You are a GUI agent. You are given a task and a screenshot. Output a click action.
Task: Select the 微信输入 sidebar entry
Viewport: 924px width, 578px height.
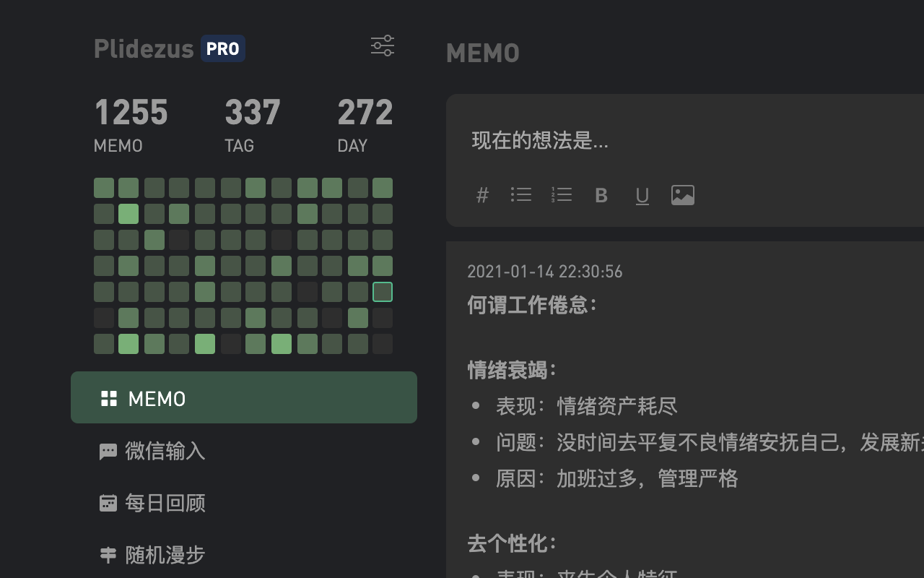pos(166,451)
